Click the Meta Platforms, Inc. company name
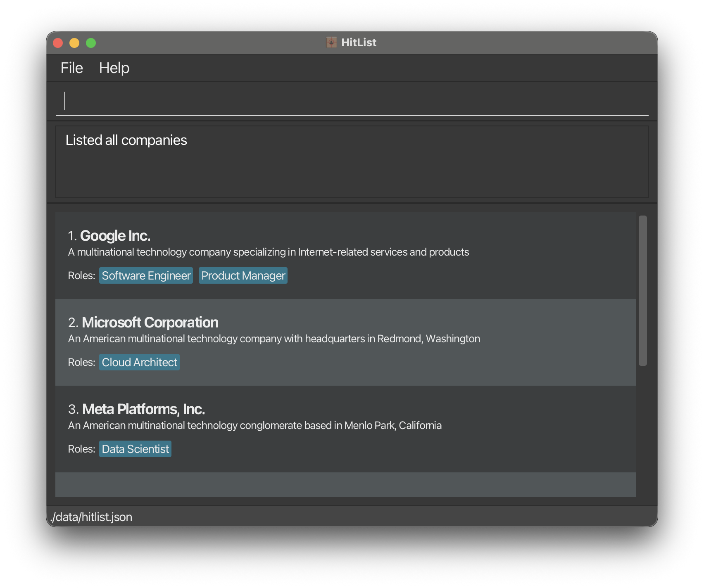Image resolution: width=704 pixels, height=588 pixels. pyautogui.click(x=143, y=409)
